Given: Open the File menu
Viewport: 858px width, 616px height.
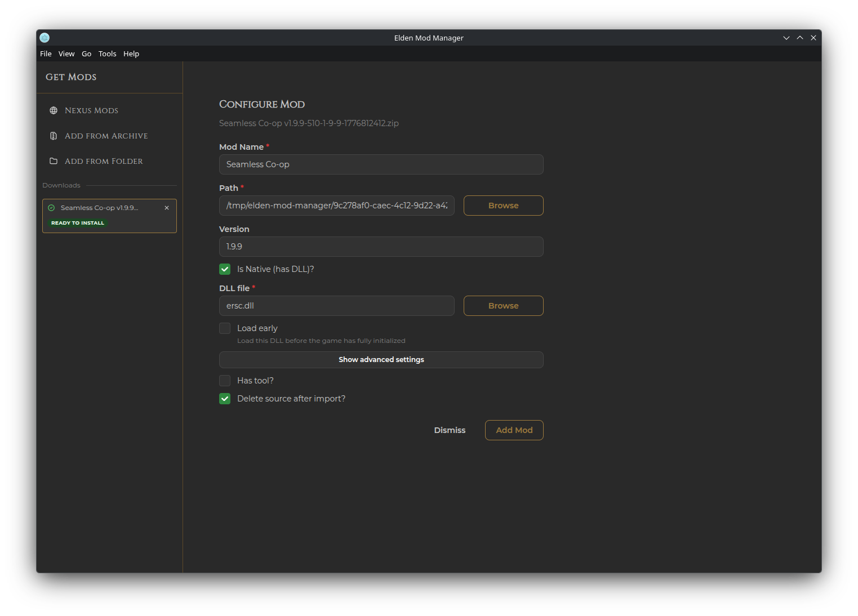Looking at the screenshot, I should [46, 53].
